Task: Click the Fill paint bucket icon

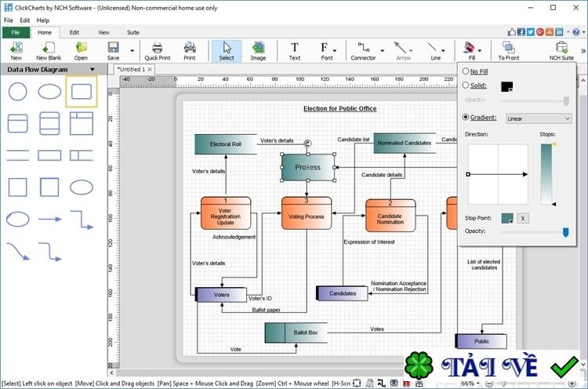Action: 470,49
